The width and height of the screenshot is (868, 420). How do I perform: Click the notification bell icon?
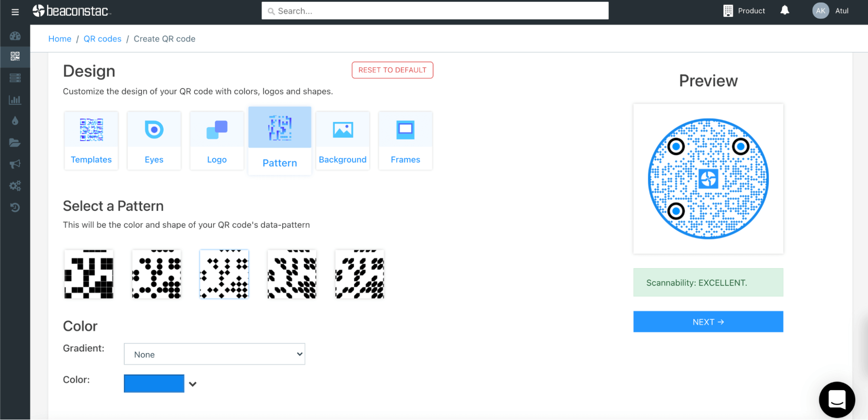(784, 10)
